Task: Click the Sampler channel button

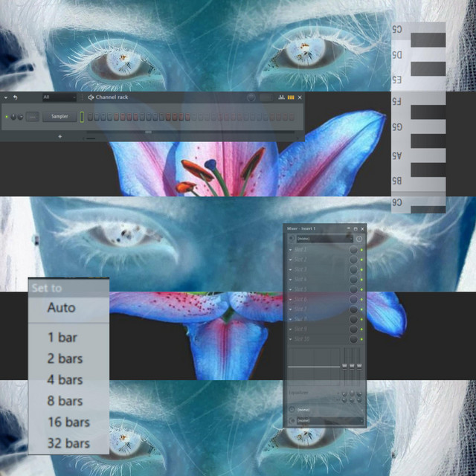Action: point(59,117)
